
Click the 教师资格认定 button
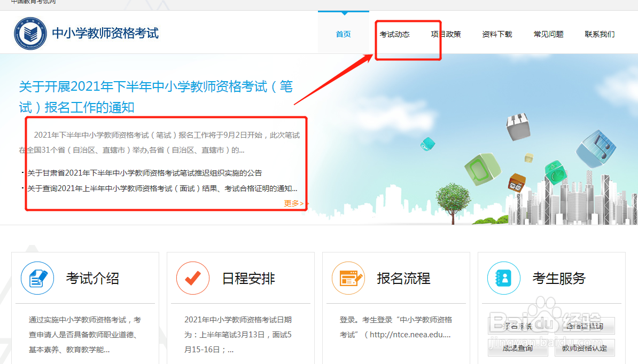click(587, 348)
